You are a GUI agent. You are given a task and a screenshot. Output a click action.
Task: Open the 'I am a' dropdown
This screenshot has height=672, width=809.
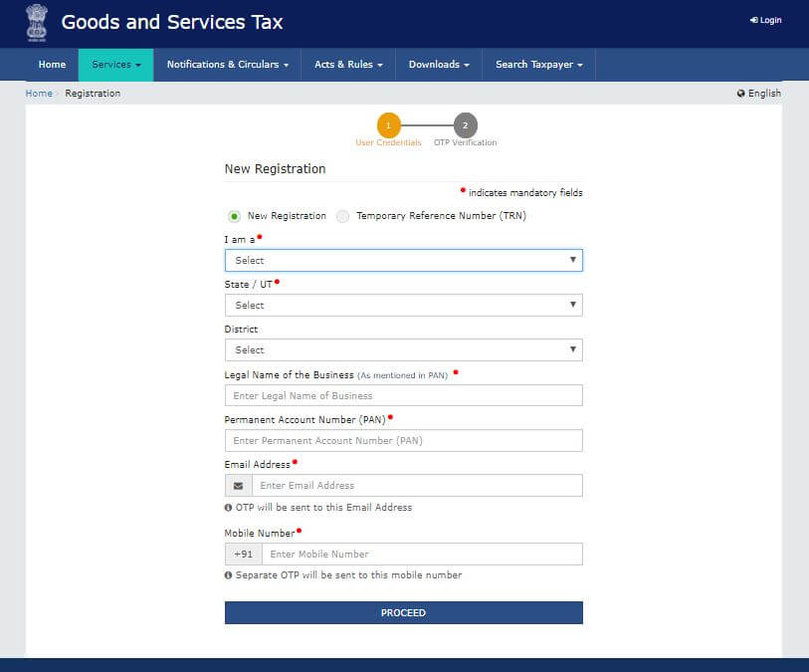(x=403, y=261)
